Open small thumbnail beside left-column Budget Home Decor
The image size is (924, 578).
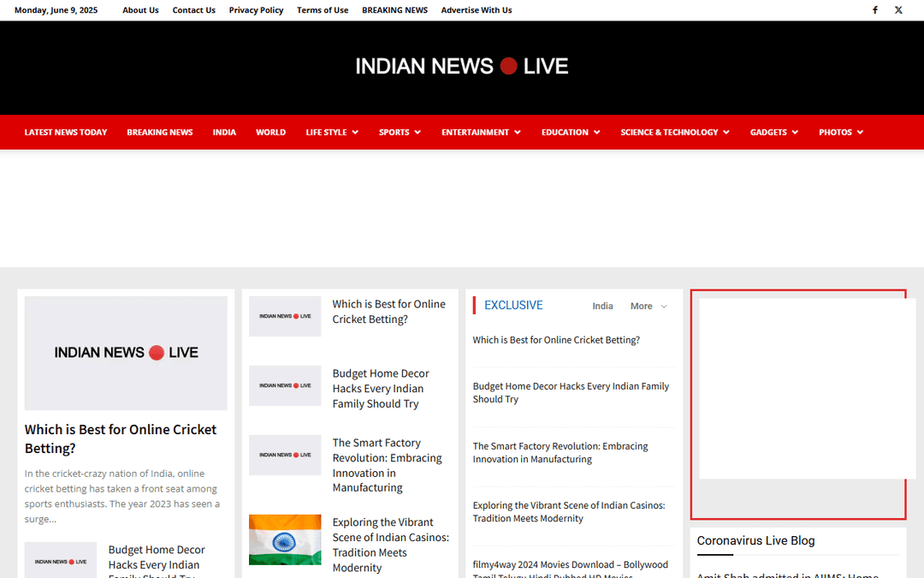tap(60, 560)
